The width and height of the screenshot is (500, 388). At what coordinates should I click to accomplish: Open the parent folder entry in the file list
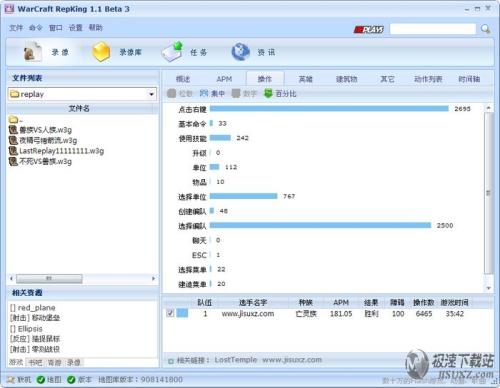(16, 119)
